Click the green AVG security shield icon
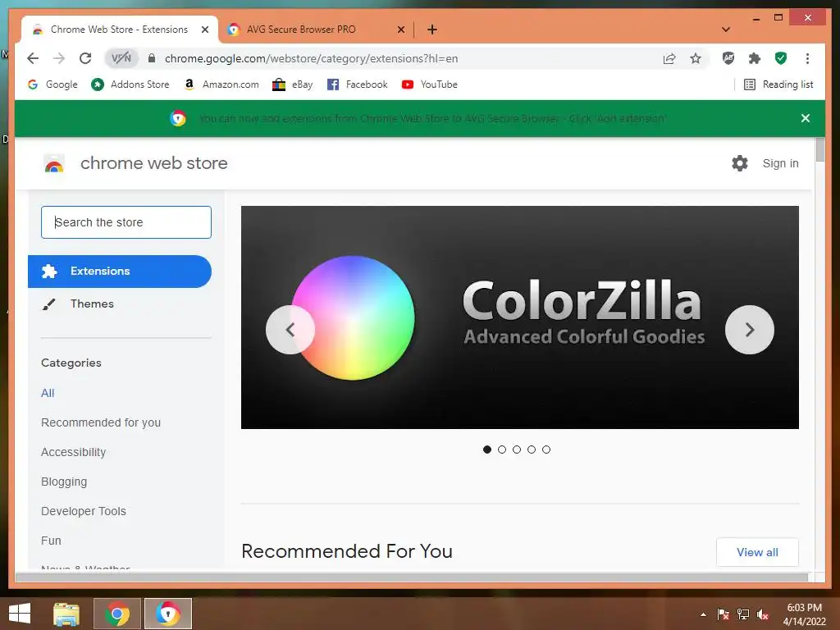This screenshot has height=630, width=840. tap(781, 58)
